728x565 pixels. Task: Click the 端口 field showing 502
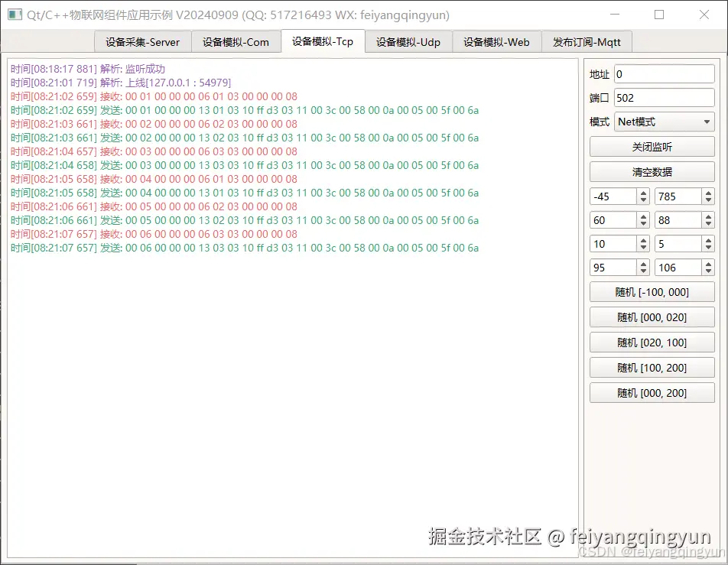point(662,97)
